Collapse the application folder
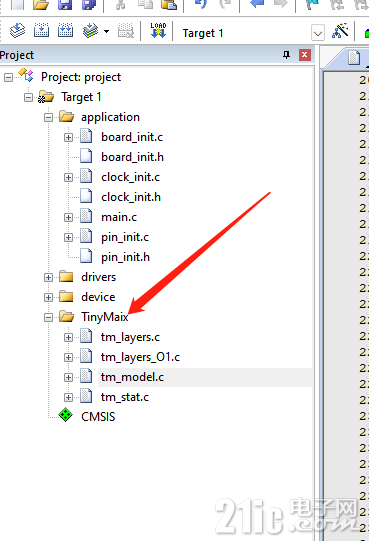 (48, 117)
